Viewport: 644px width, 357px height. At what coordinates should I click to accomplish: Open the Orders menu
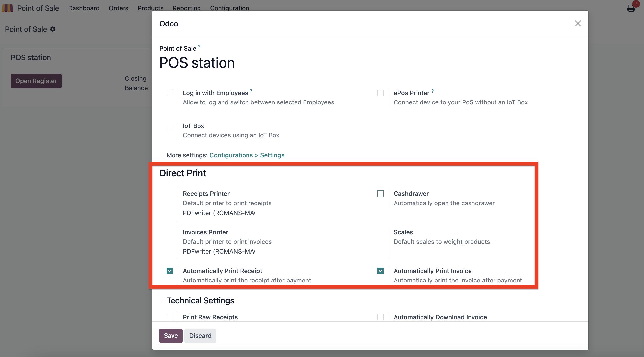[119, 8]
